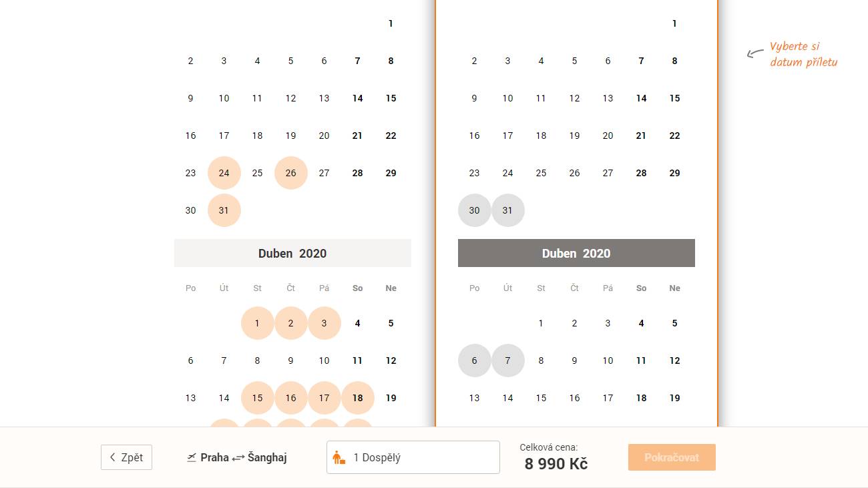Pick gray April 6 in right Duben calendar
This screenshot has height=488, width=868.
click(474, 360)
